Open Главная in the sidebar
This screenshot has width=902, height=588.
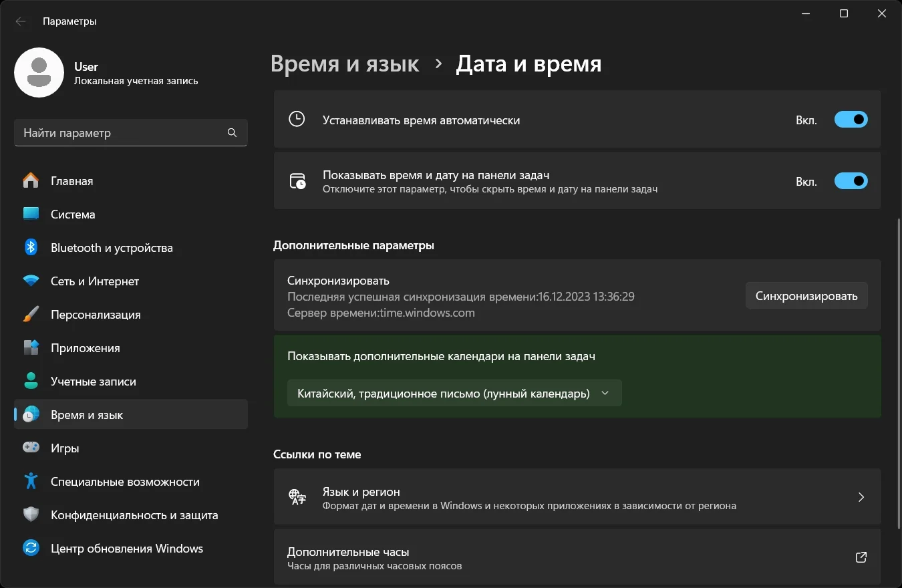[131, 181]
